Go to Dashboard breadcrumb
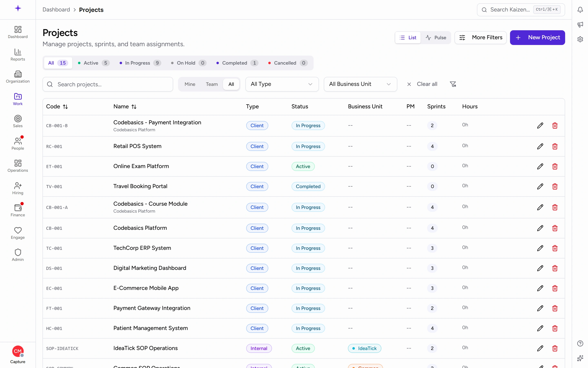 [x=56, y=10]
